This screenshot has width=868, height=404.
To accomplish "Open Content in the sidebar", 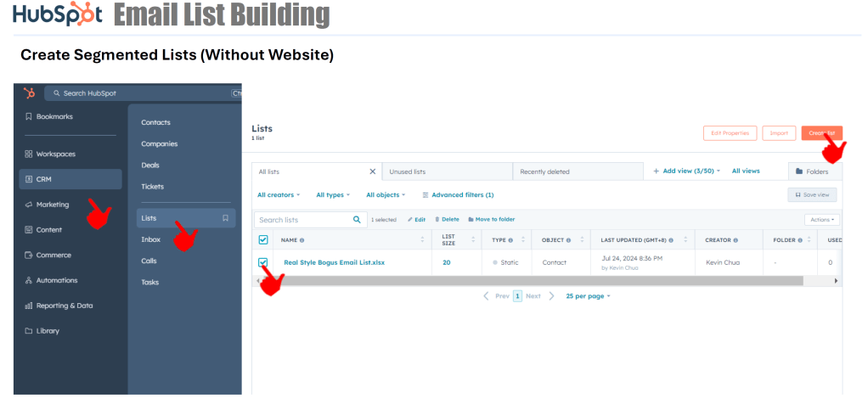I will click(49, 230).
